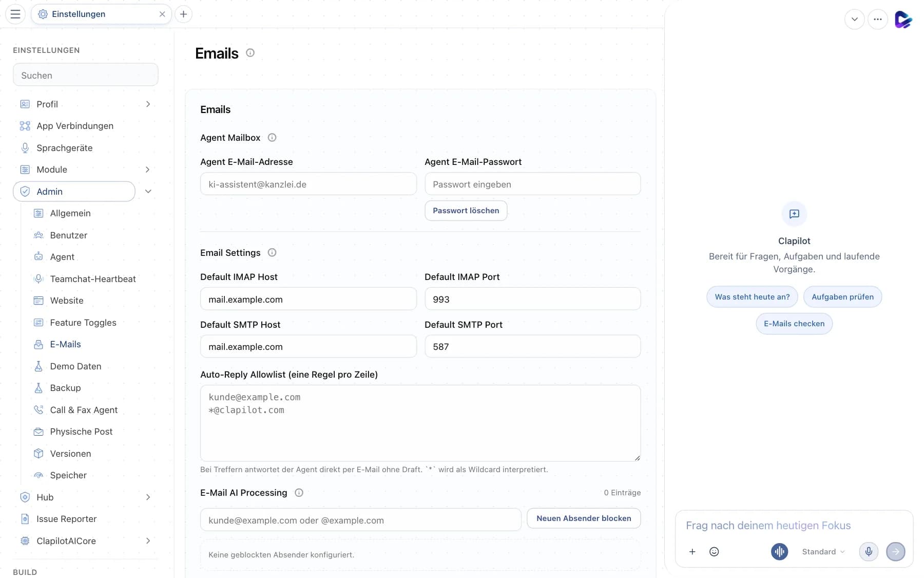Click Aufgaben prüfen suggestion chip

coord(842,297)
